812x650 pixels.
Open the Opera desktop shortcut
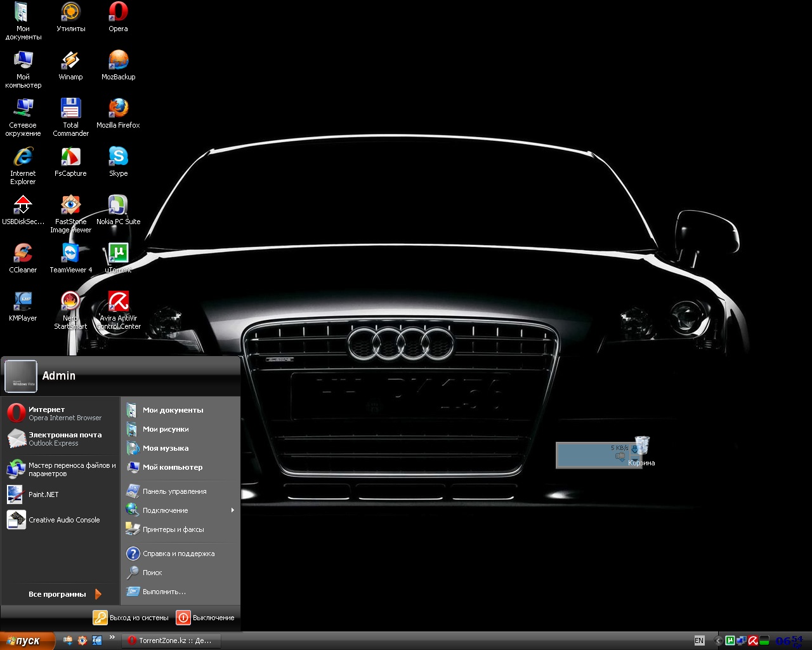point(118,17)
